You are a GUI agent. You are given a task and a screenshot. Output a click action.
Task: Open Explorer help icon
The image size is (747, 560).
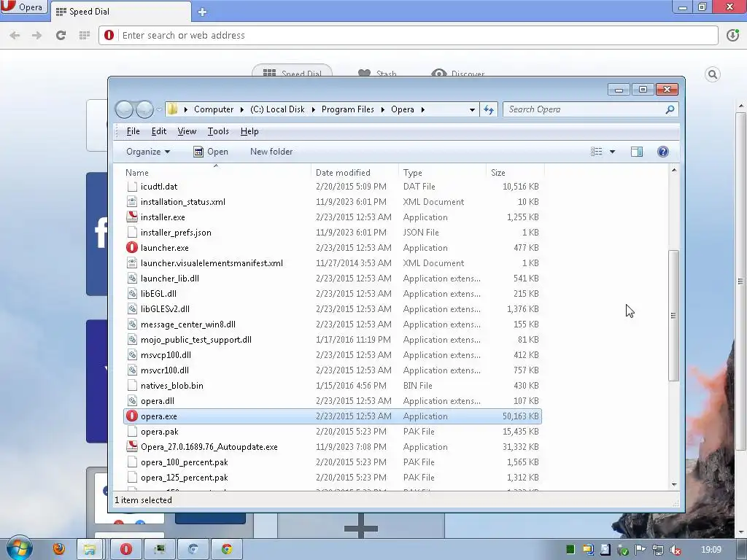(662, 152)
